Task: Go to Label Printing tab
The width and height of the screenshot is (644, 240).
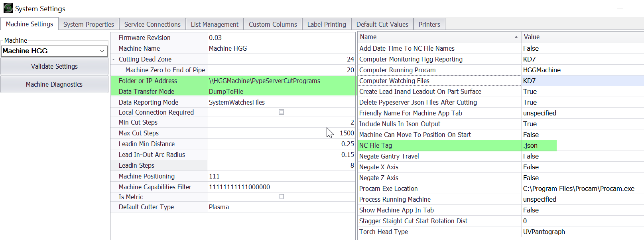Action: (327, 24)
